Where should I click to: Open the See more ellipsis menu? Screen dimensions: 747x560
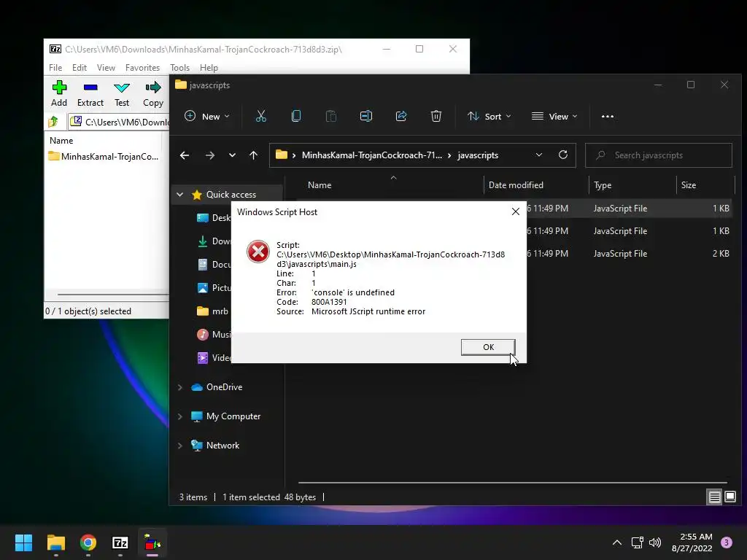(x=608, y=116)
